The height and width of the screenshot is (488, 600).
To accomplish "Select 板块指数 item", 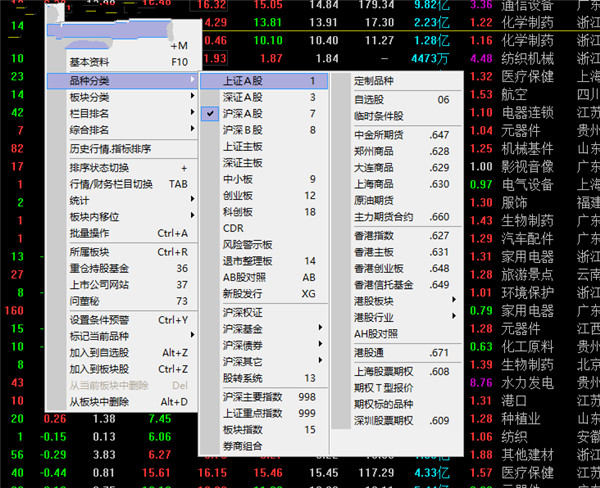I will coord(264,430).
